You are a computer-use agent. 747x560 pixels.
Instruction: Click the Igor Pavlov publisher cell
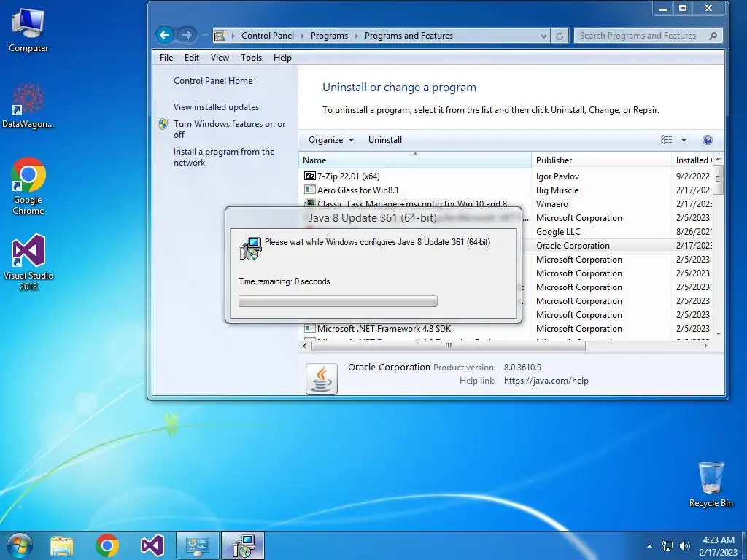pos(557,176)
